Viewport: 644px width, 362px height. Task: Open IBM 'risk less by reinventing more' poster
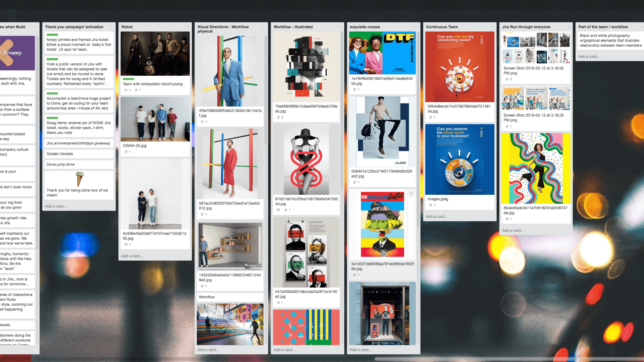tap(460, 67)
